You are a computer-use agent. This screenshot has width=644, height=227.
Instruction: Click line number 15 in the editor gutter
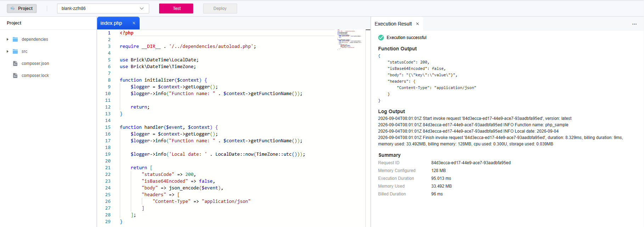tap(108, 127)
